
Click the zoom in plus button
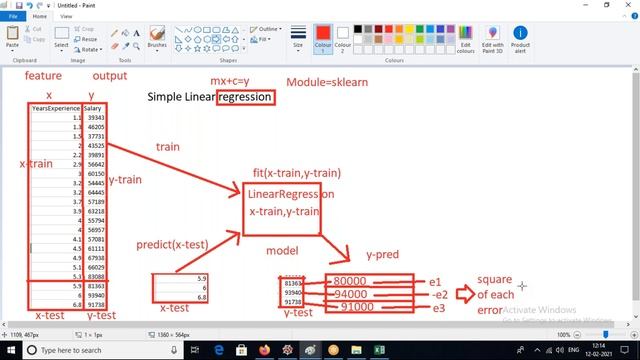(634, 335)
